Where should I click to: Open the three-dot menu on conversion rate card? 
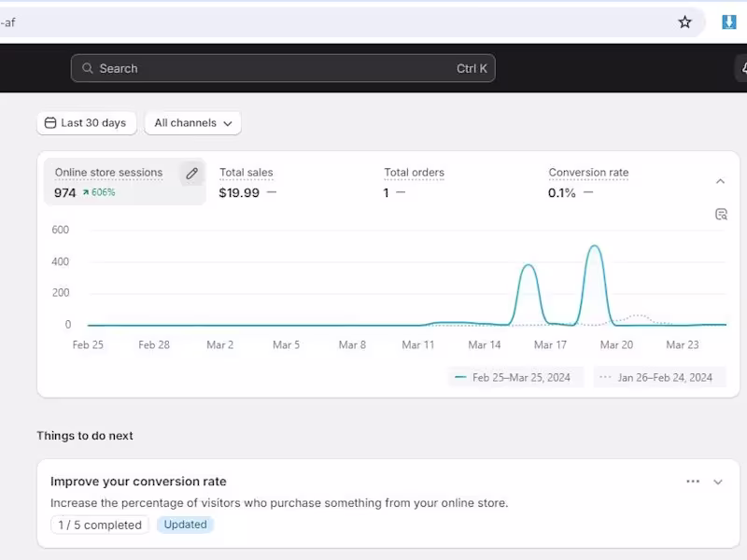693,482
